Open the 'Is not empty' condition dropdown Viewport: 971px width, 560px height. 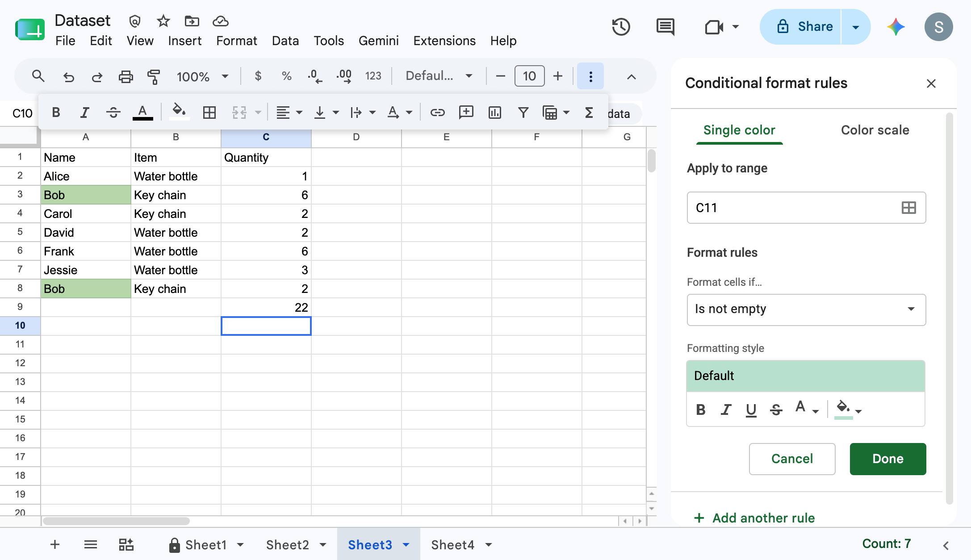point(806,309)
